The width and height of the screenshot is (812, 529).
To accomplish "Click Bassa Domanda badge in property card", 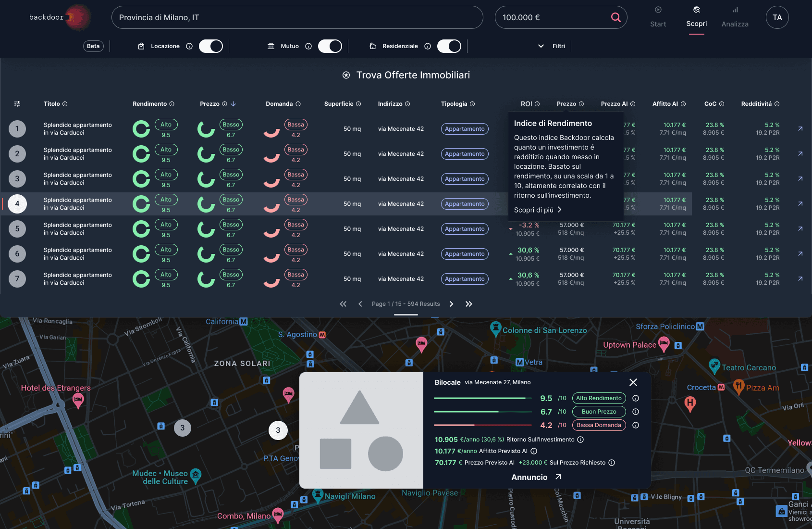I will tap(599, 425).
